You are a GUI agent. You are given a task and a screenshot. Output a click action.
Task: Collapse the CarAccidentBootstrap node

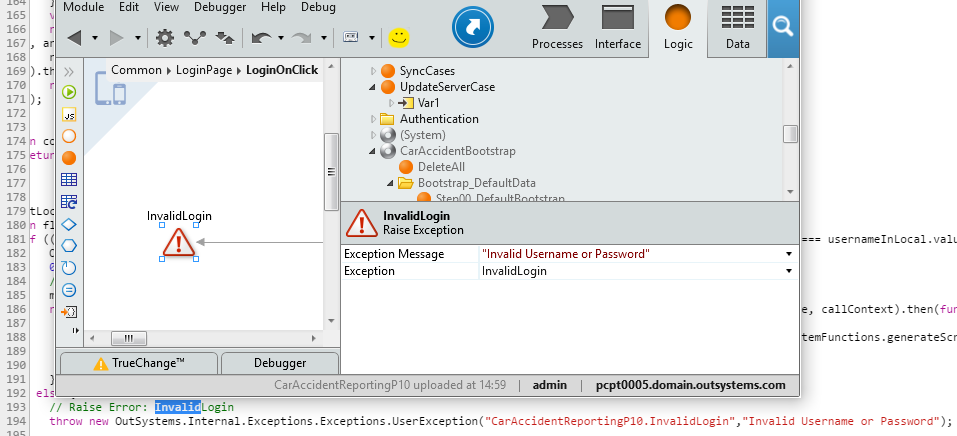coord(373,151)
